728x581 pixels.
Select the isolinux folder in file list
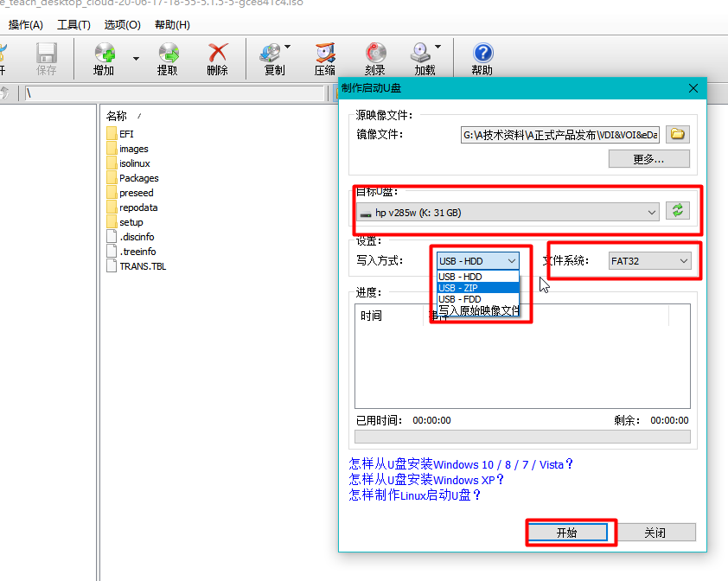(x=134, y=163)
